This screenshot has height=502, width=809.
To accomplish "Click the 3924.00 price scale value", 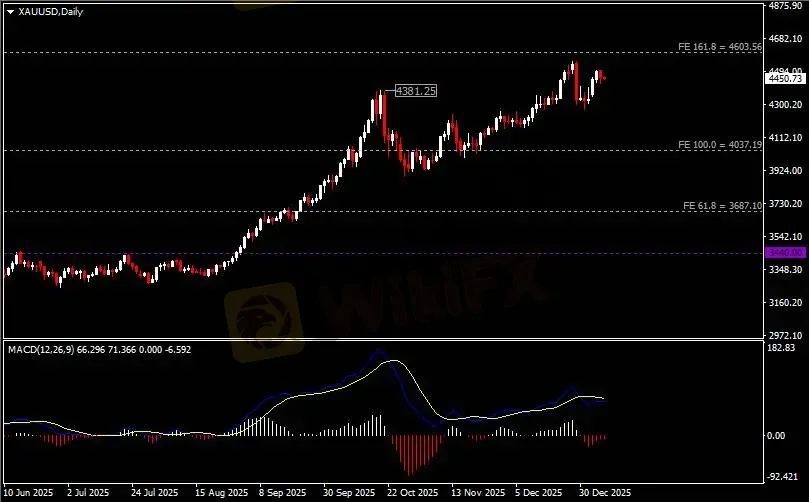I will (x=785, y=171).
